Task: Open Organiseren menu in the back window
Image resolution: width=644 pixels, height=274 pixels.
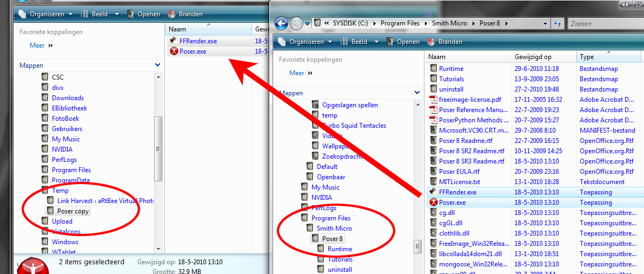Action: click(x=46, y=14)
